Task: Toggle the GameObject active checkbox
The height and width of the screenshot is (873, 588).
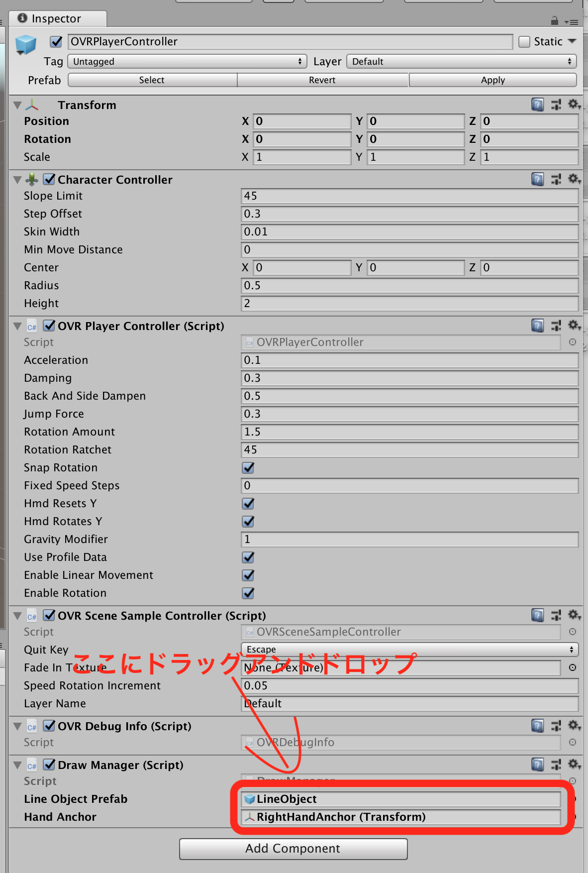Action: 56,41
